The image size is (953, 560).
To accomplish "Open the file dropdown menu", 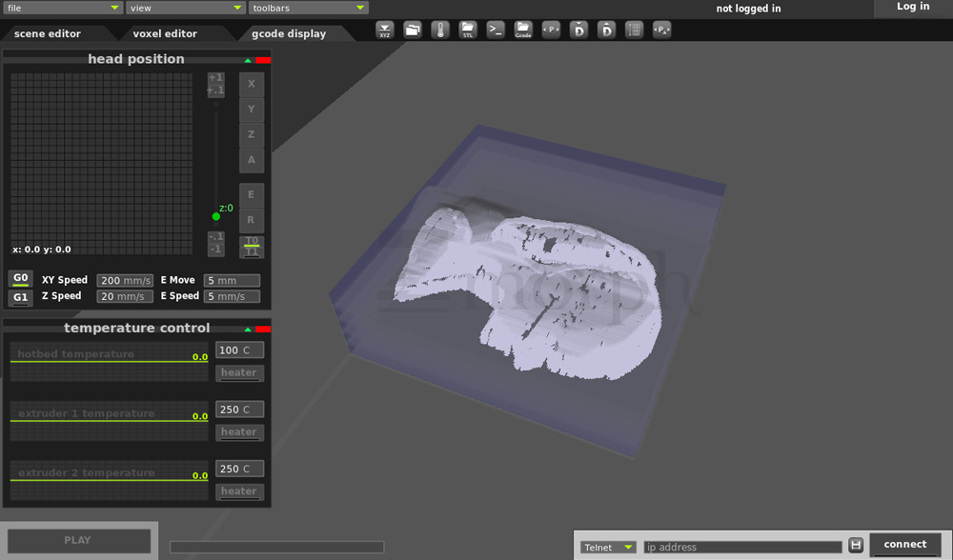I will point(63,8).
